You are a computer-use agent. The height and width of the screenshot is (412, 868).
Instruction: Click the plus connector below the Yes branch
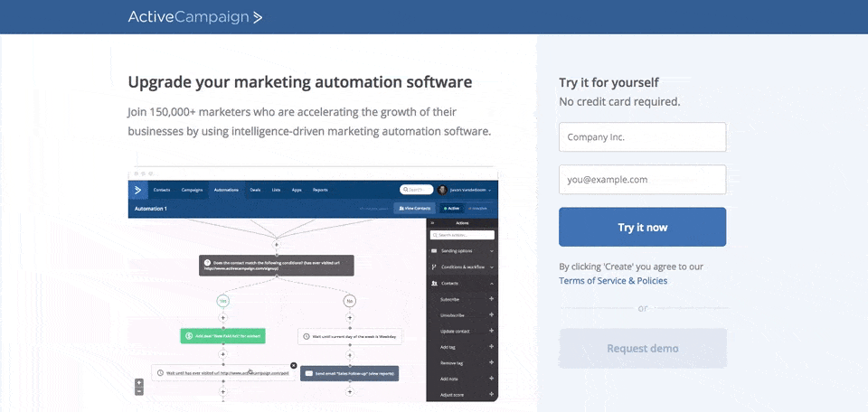tap(223, 317)
